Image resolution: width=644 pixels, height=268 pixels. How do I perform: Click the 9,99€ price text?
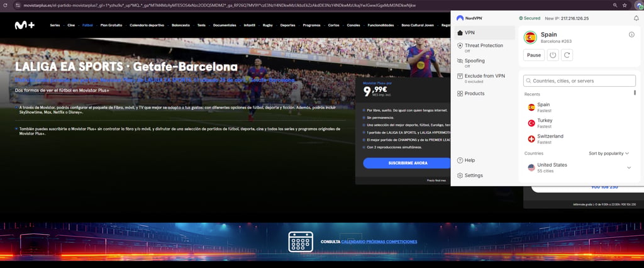[375, 91]
